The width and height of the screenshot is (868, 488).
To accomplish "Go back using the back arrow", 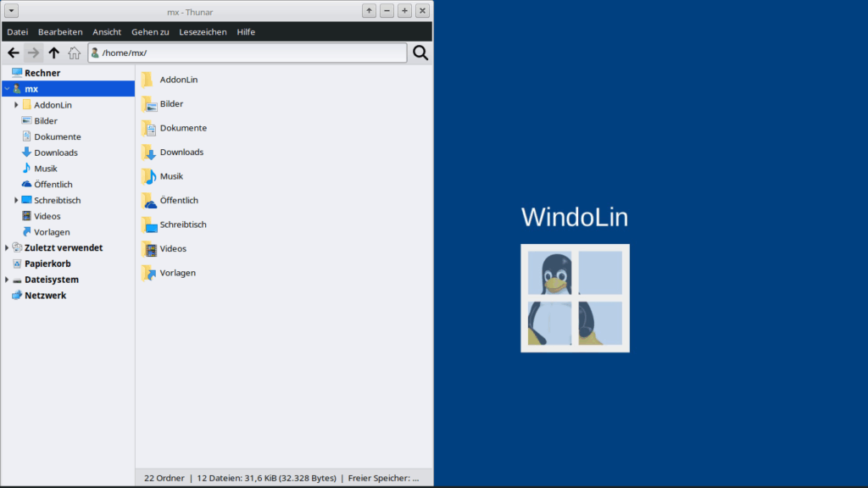I will click(x=14, y=53).
